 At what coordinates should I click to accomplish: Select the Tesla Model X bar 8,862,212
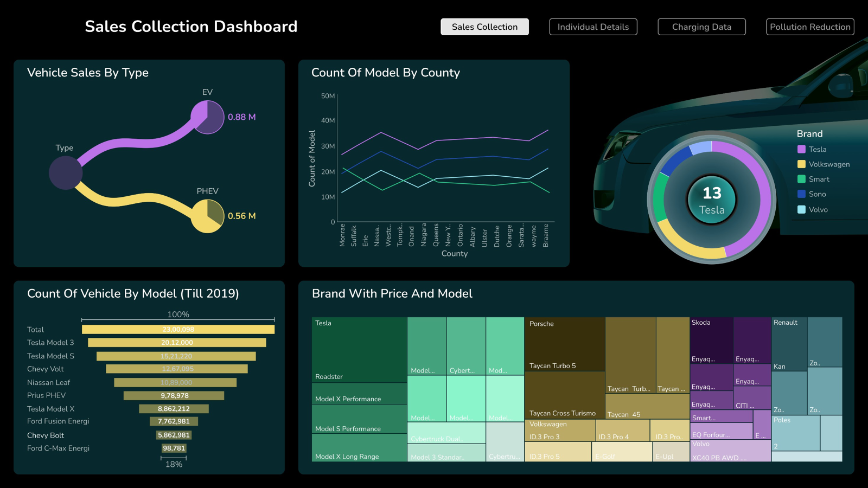[174, 409]
